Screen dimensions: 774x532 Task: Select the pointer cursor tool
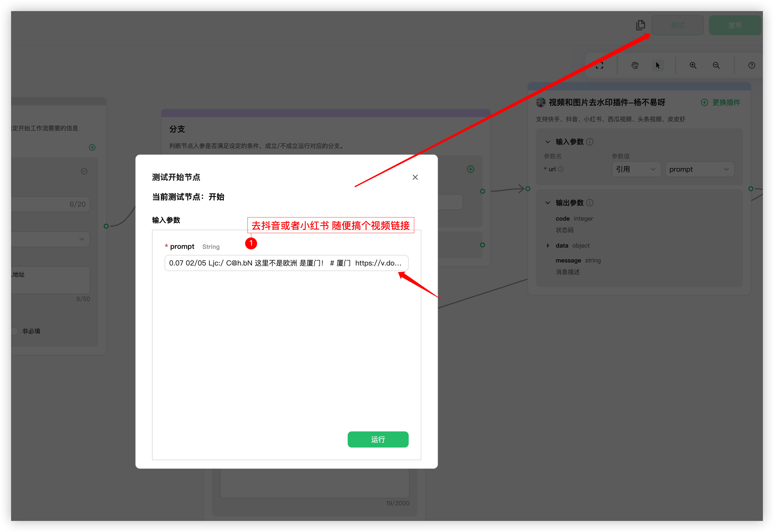[x=658, y=65]
